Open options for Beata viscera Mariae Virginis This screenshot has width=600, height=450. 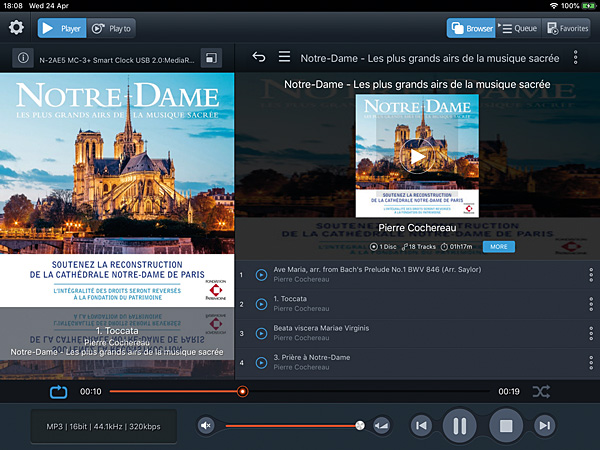tap(591, 334)
